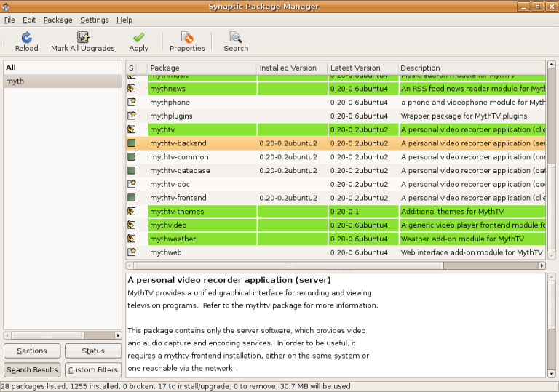The height and width of the screenshot is (392, 559).
Task: Click the Synaptic app icon in title bar
Action: tap(6, 7)
